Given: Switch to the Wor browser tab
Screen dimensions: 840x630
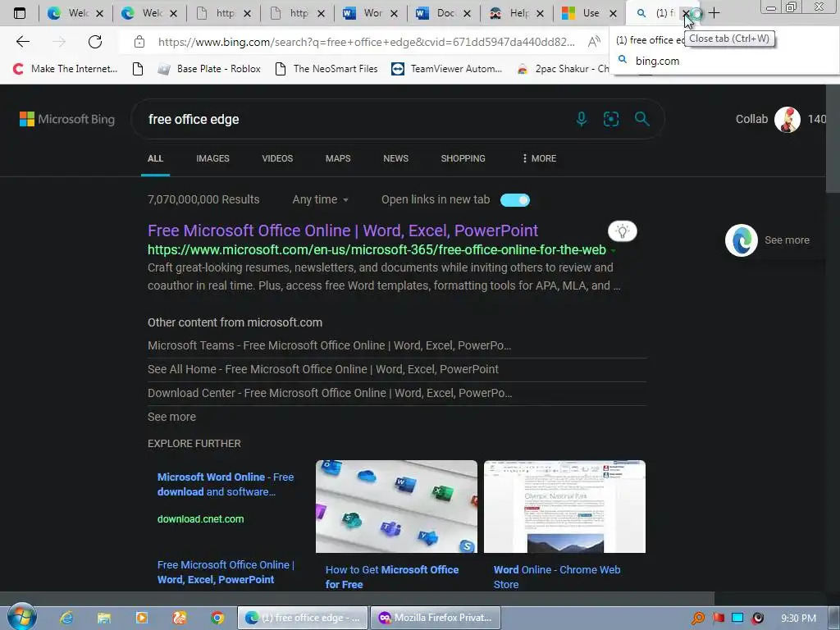Looking at the screenshot, I should 370,13.
